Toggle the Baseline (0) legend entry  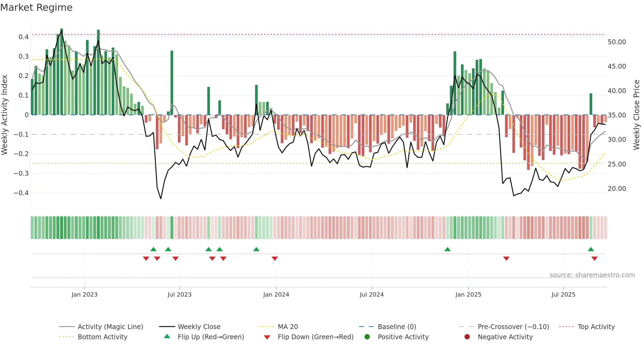387,327
